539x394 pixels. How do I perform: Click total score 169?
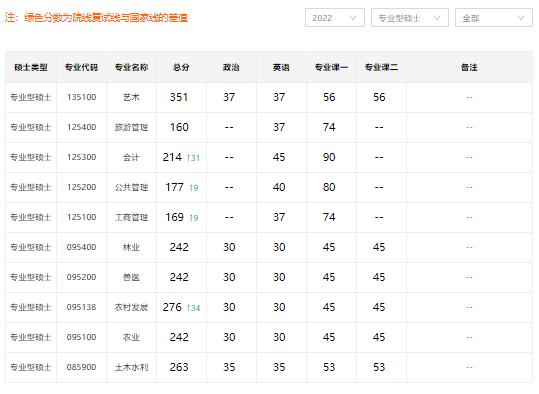tap(174, 217)
